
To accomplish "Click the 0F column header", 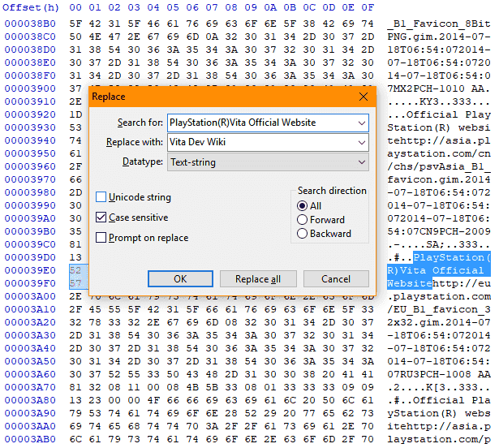I will click(368, 7).
